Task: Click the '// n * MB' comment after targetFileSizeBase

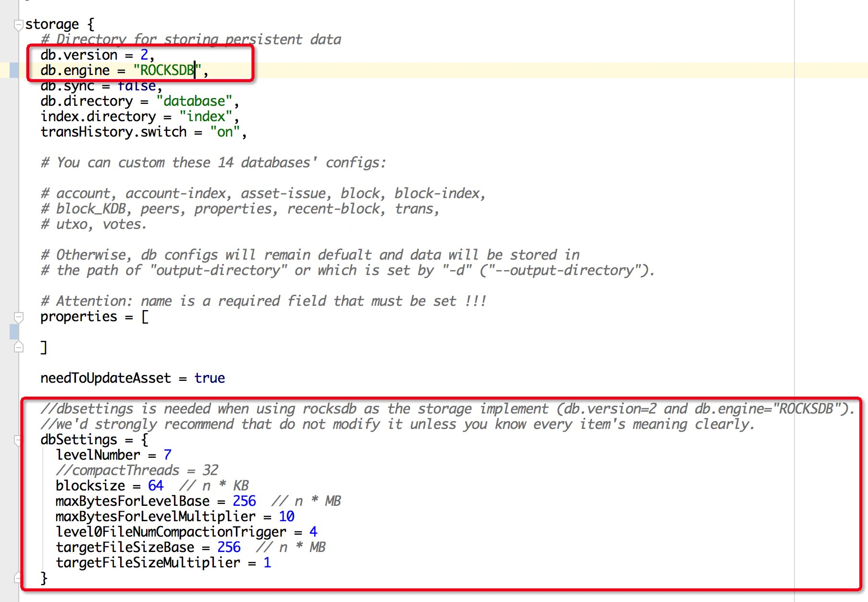Action: [291, 547]
